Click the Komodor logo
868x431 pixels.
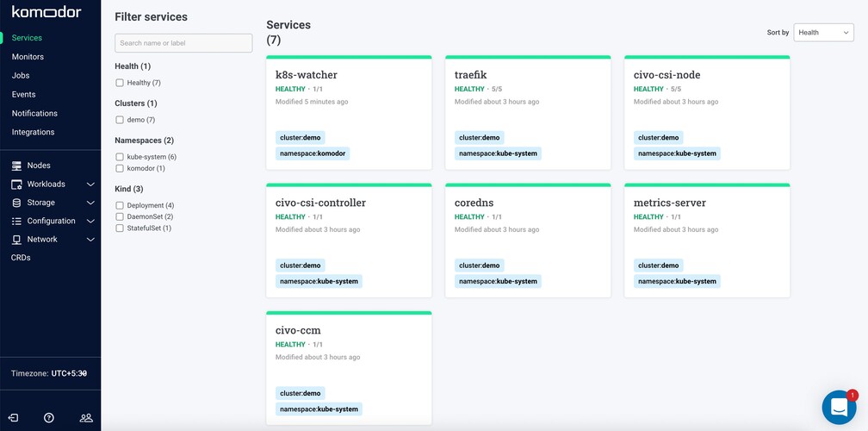[x=46, y=11]
